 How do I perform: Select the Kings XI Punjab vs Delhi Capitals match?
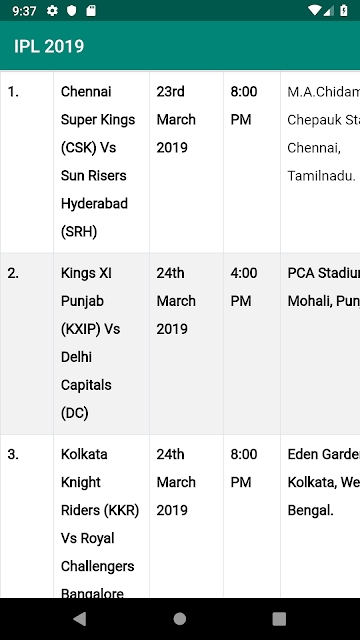(x=101, y=343)
